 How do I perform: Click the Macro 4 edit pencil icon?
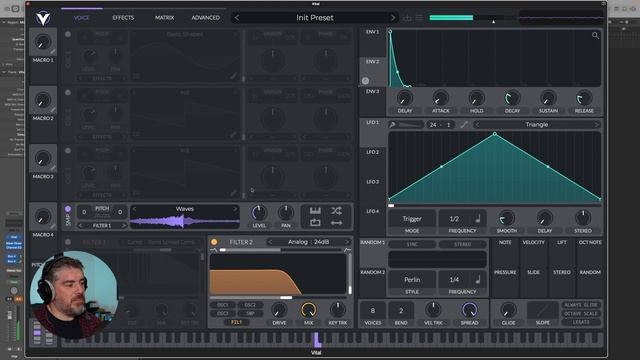click(53, 227)
